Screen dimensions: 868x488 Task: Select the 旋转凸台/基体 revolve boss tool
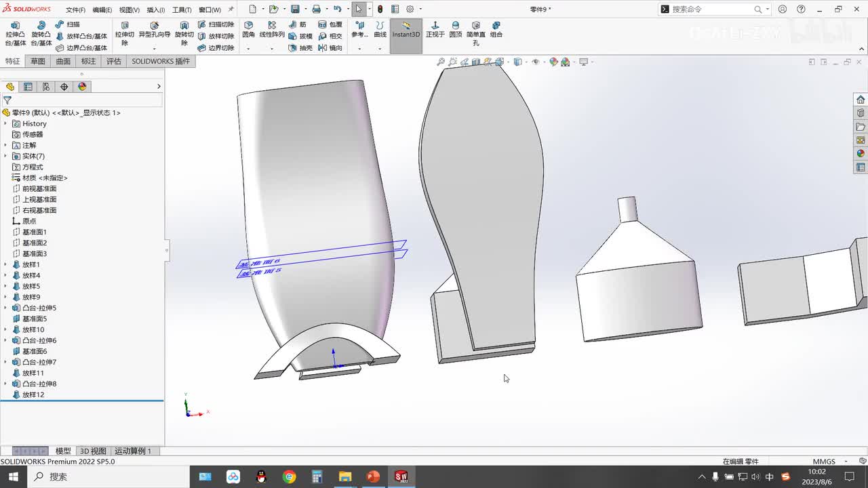41,33
